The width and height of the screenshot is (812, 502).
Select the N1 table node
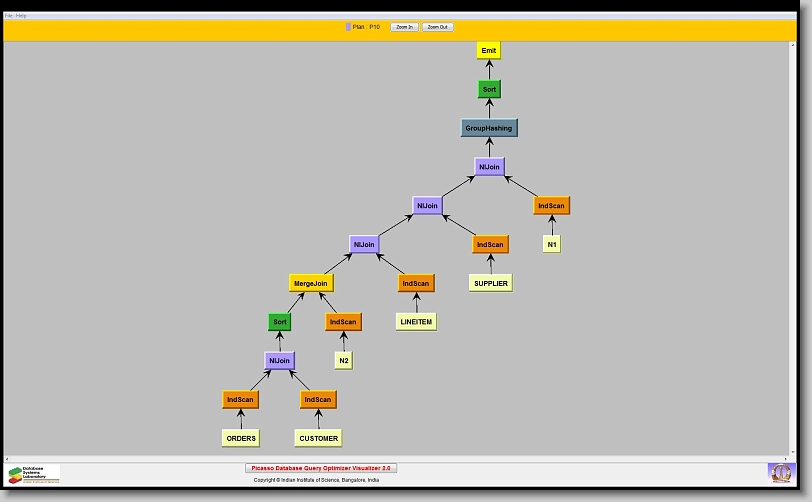click(551, 244)
